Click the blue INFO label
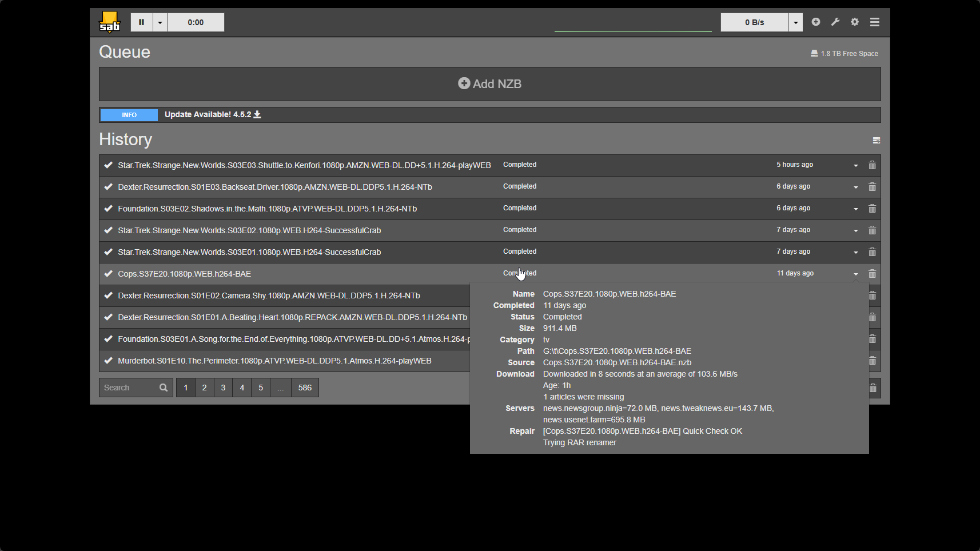 click(x=129, y=115)
